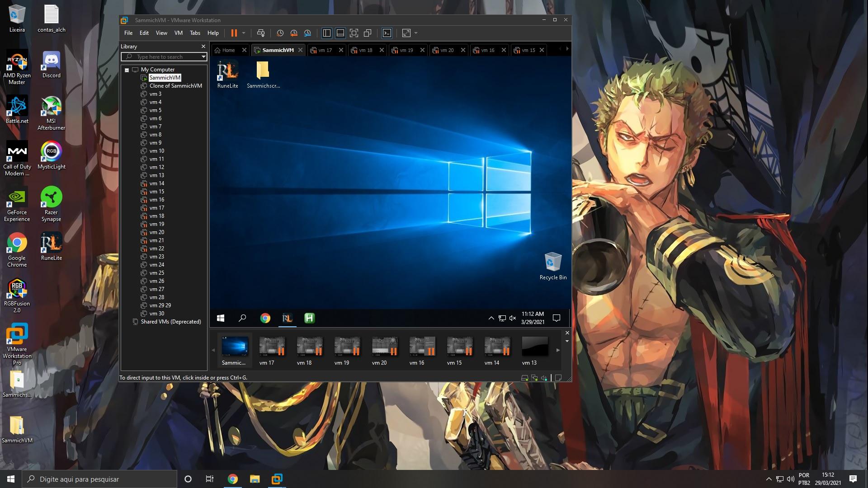This screenshot has width=868, height=488.
Task: Click the muted speaker icon in guest tray
Action: point(512,318)
